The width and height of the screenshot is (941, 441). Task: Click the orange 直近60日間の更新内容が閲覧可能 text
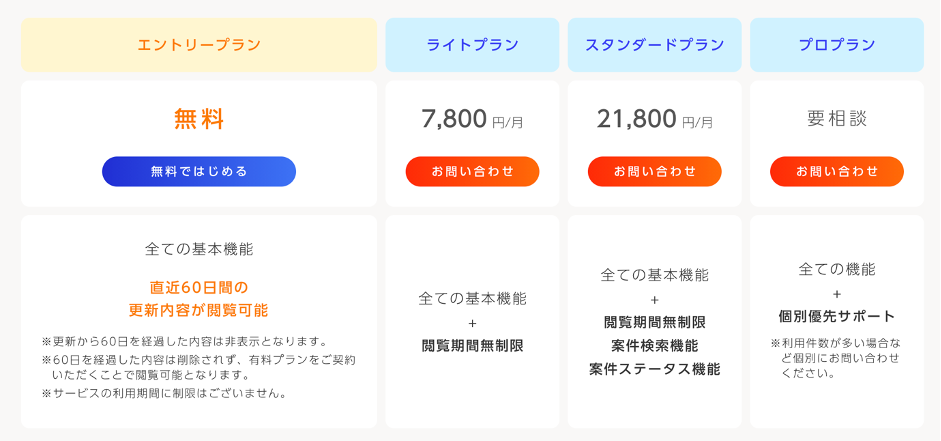(199, 299)
